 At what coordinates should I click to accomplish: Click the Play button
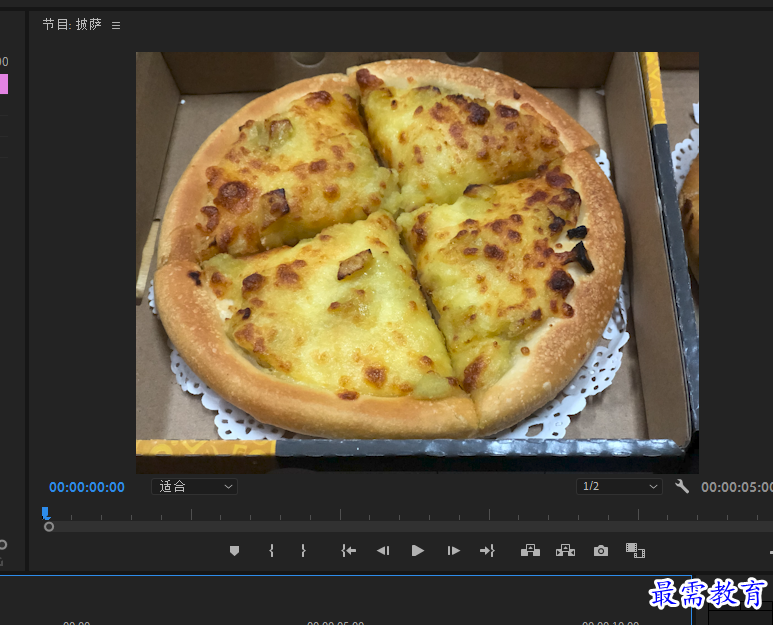coord(418,551)
